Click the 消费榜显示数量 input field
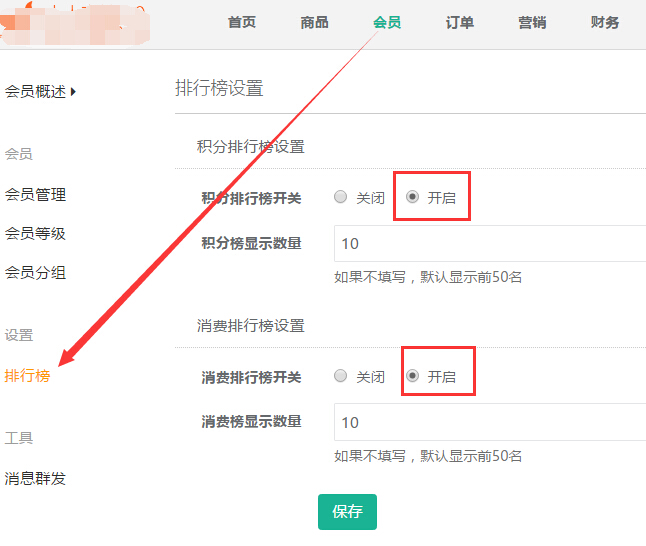 pos(490,422)
